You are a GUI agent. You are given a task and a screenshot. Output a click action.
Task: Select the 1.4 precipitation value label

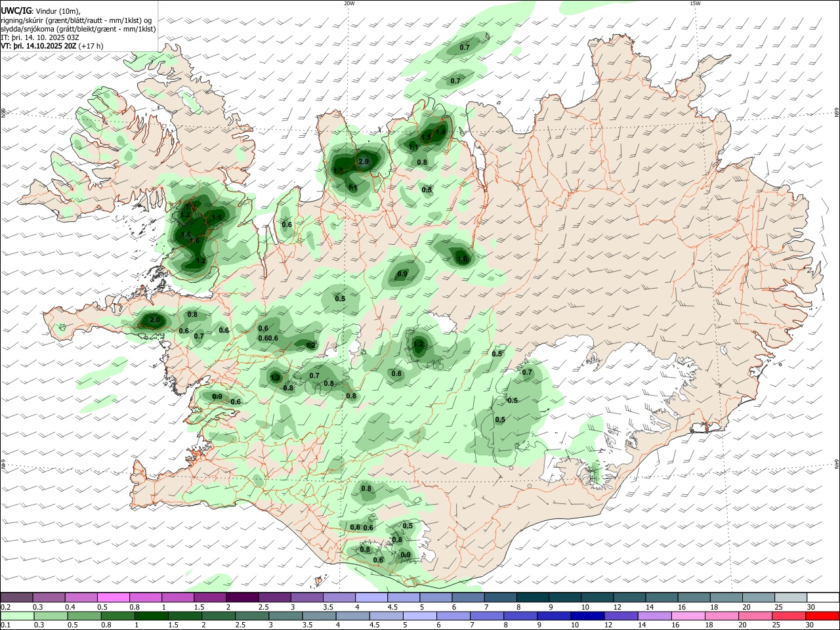click(441, 132)
